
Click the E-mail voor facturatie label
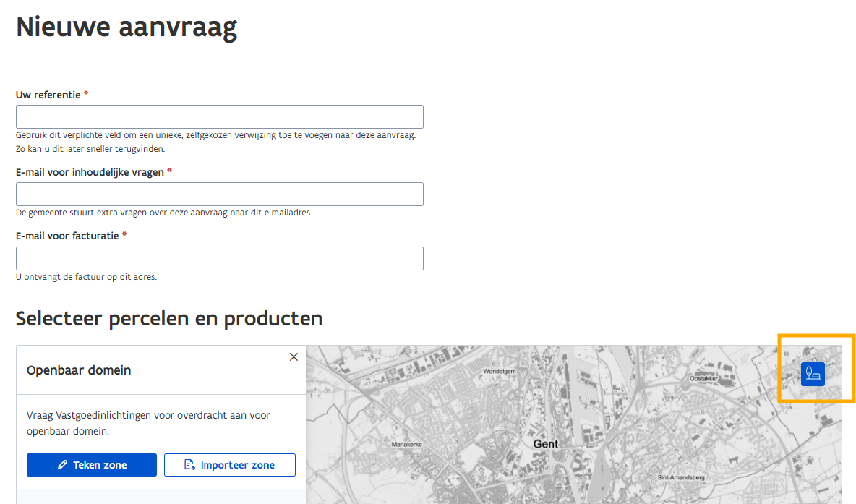click(67, 236)
